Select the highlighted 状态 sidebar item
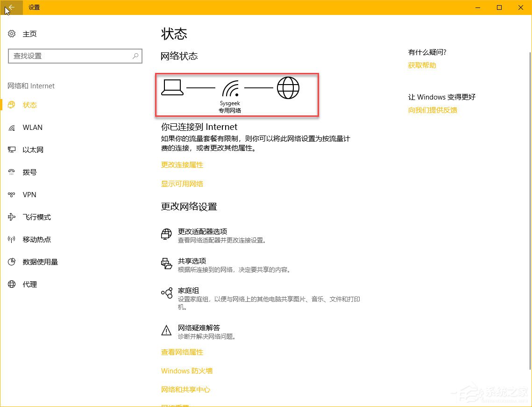532x407 pixels. click(29, 105)
